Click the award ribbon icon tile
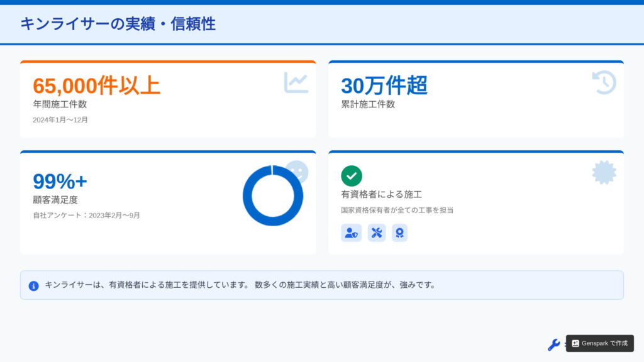This screenshot has height=362, width=644. (399, 233)
